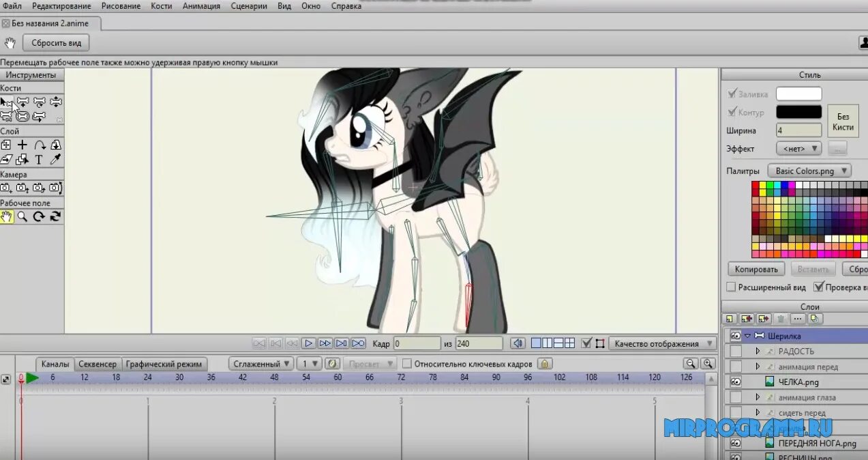Select the Eyedropper tool
Screen dimensions: 868x460
pyautogui.click(x=56, y=159)
